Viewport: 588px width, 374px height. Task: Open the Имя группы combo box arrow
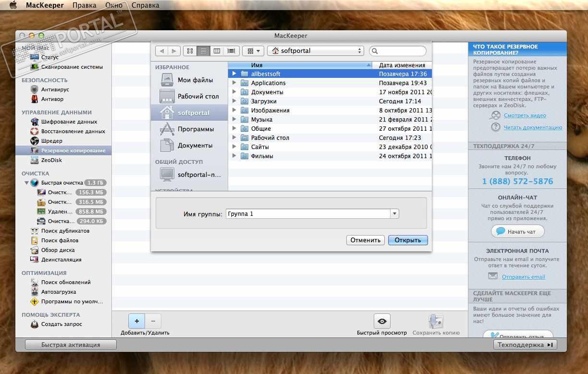394,214
